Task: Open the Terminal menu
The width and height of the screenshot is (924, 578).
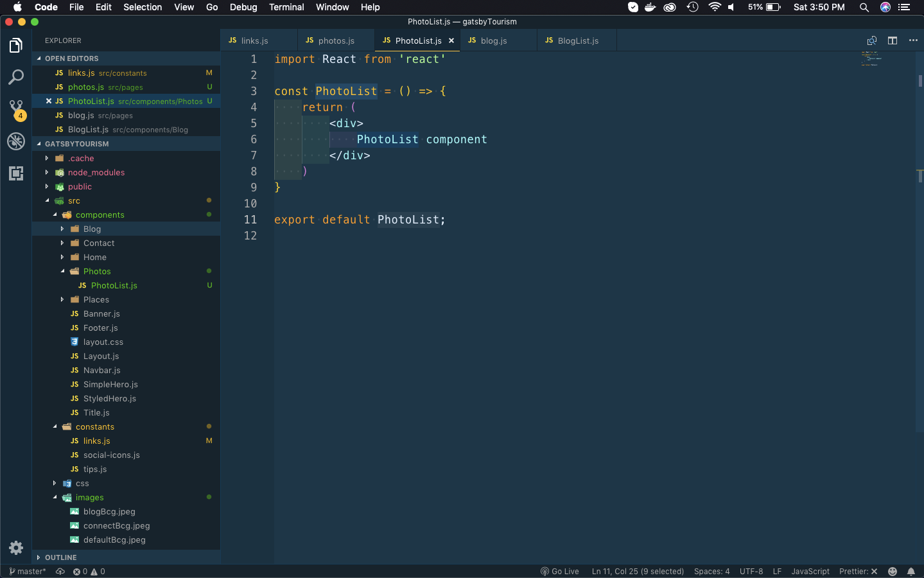Action: pyautogui.click(x=286, y=7)
